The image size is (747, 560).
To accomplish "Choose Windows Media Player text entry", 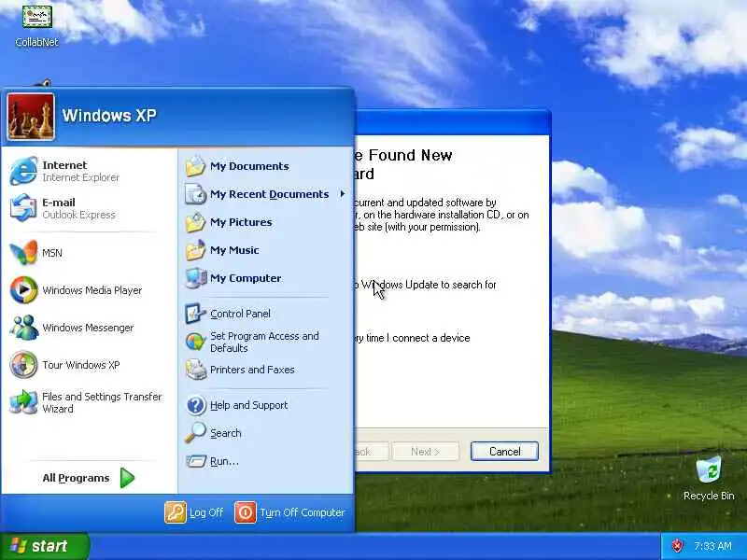I will point(92,290).
